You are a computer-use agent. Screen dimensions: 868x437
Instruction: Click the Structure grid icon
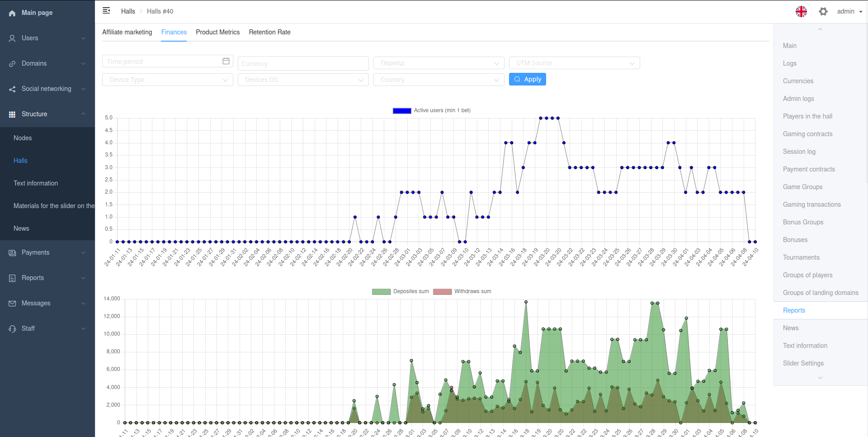pos(12,114)
